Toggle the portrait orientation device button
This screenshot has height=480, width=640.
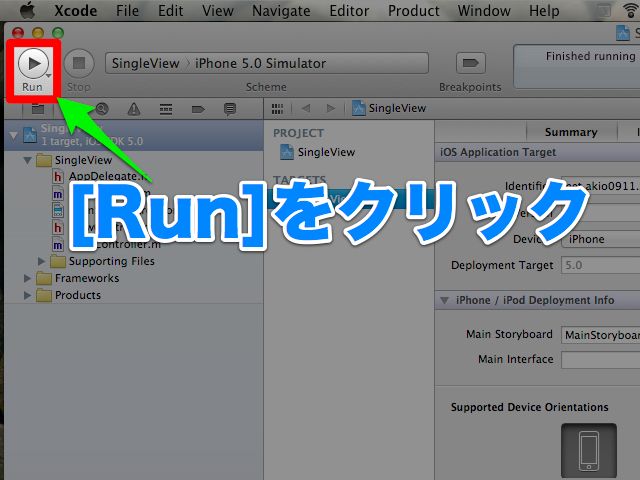[x=589, y=451]
